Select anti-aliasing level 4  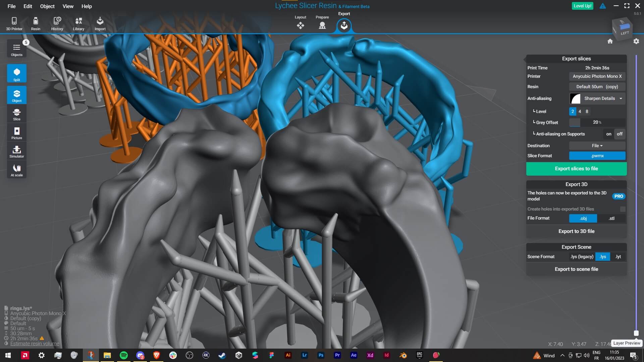pyautogui.click(x=580, y=112)
